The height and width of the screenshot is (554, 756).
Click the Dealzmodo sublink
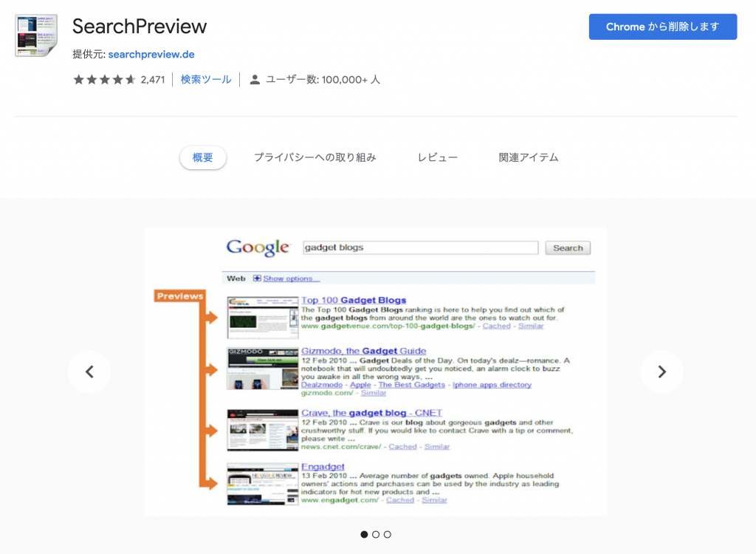point(322,385)
